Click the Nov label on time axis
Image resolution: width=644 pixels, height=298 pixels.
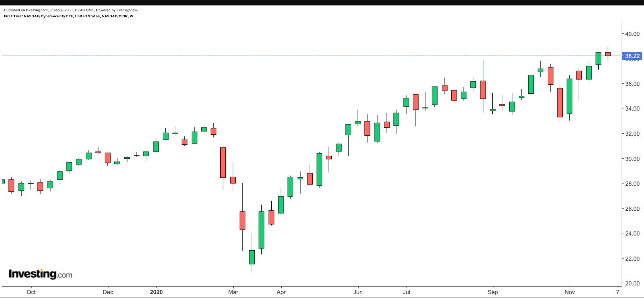[570, 292]
